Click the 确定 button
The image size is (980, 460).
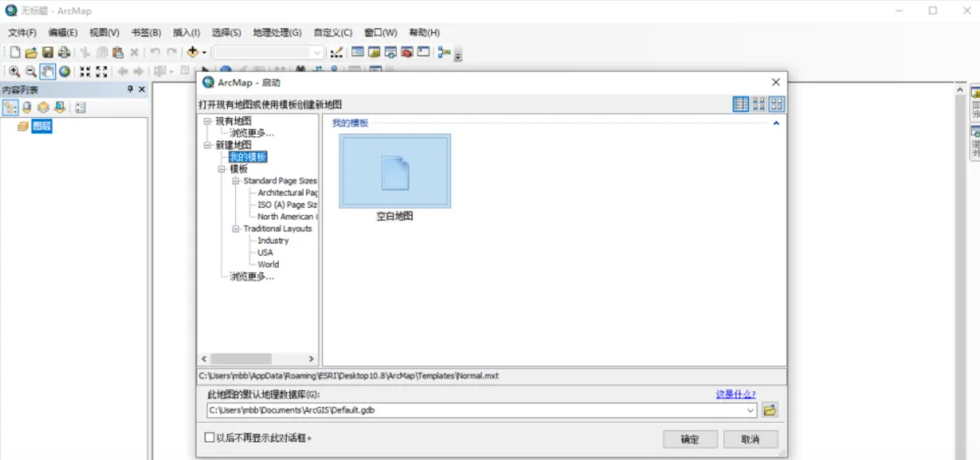tap(690, 439)
